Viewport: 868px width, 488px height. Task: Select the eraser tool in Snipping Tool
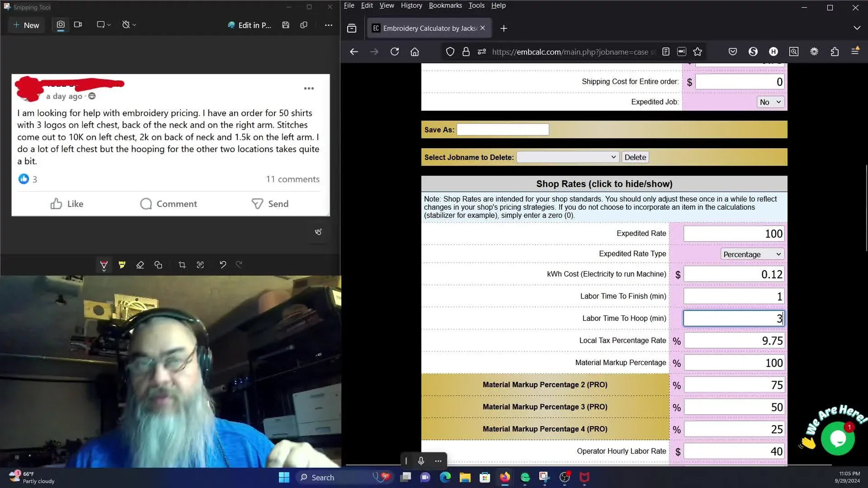click(140, 265)
